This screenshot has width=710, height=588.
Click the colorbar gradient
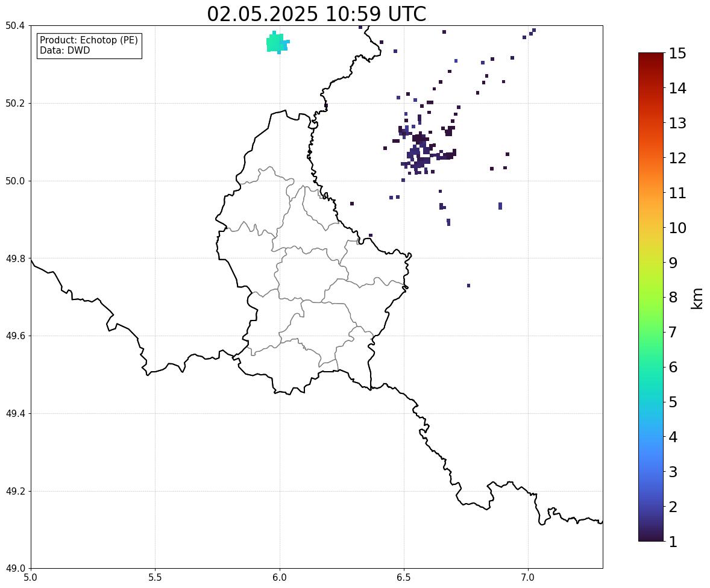pos(651,297)
